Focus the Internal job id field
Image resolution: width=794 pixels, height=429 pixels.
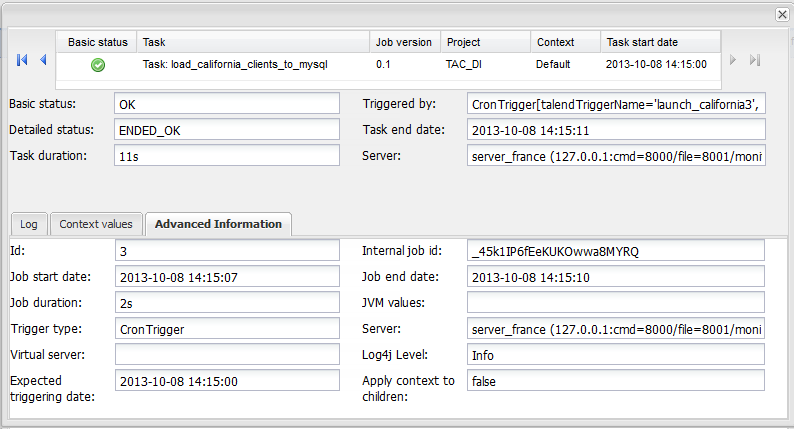pos(615,251)
